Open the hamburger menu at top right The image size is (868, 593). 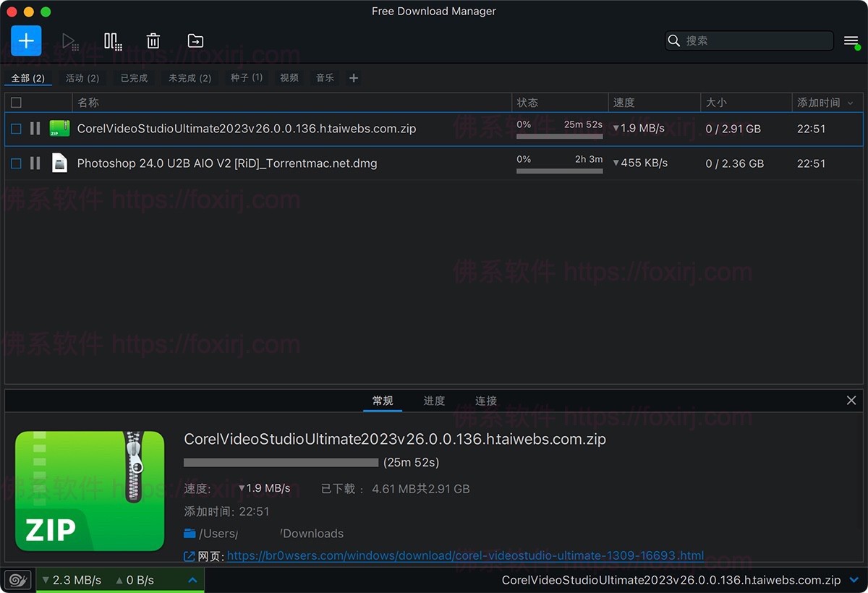(851, 40)
